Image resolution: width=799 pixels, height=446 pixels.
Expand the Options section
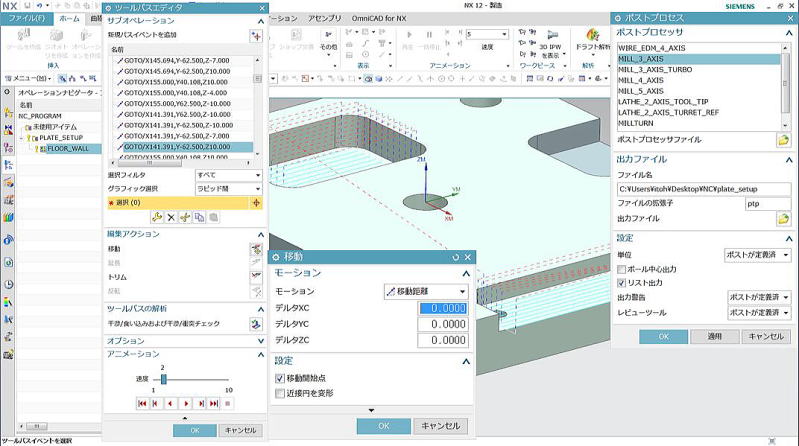pos(260,340)
